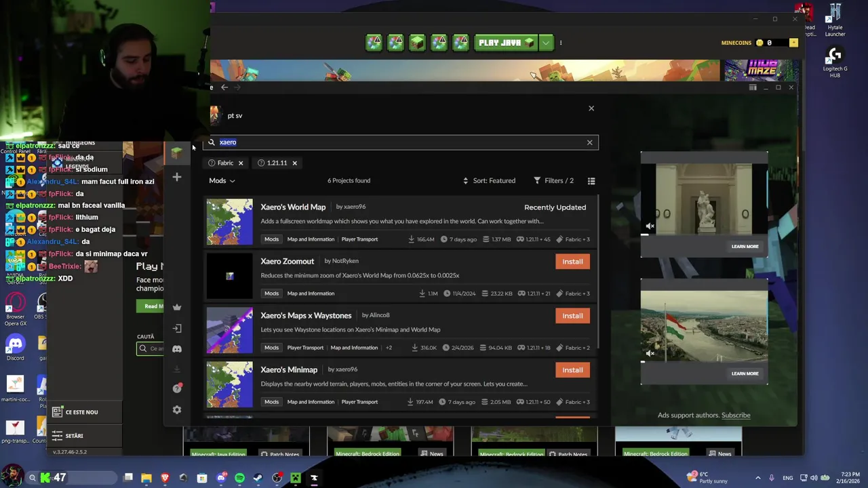Viewport: 868px width, 488px height.
Task: Close the mod browser panel
Action: point(591,108)
